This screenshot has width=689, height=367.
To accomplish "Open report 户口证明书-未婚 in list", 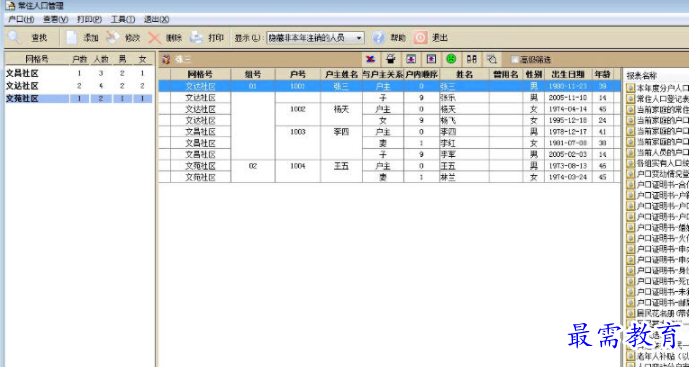I will [x=662, y=292].
